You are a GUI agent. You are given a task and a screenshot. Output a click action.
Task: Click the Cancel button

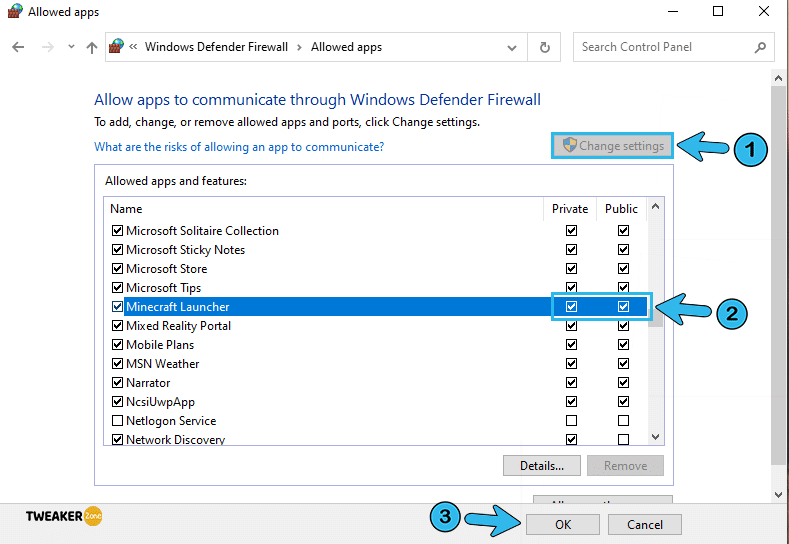[x=645, y=524]
